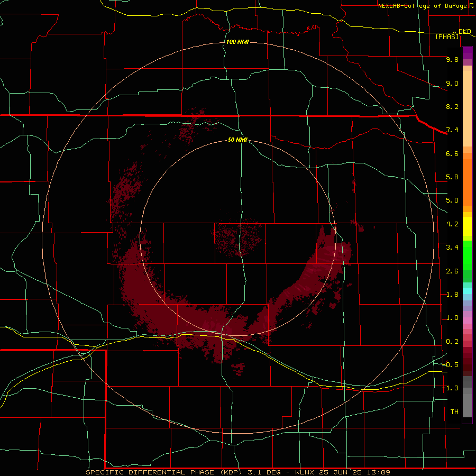This screenshot has height=476, width=476.
Task: Click the "[PHAS]" label above the color scale
Action: (447, 36)
